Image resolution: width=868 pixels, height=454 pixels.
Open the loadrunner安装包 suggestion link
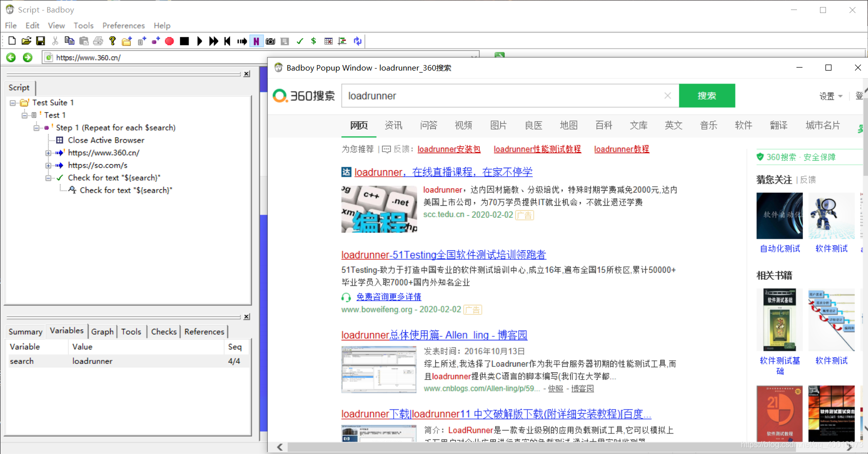click(449, 149)
